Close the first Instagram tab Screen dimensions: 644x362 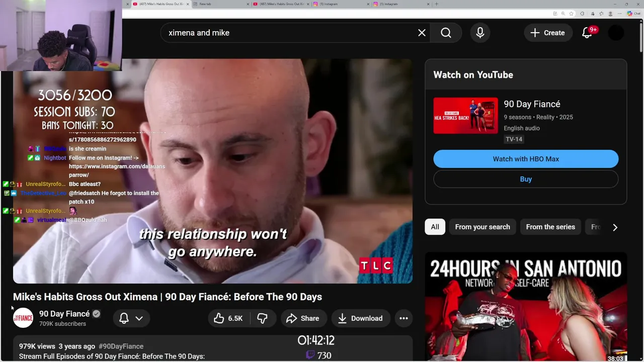coord(368,4)
